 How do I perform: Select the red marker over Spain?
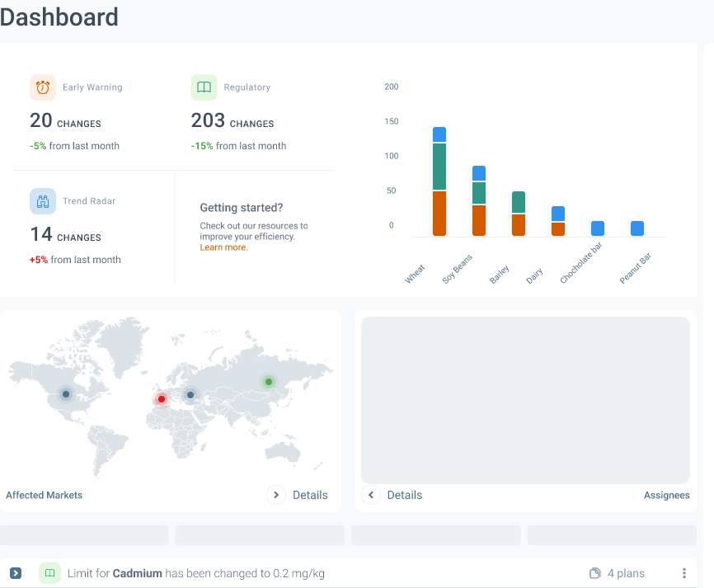point(162,399)
